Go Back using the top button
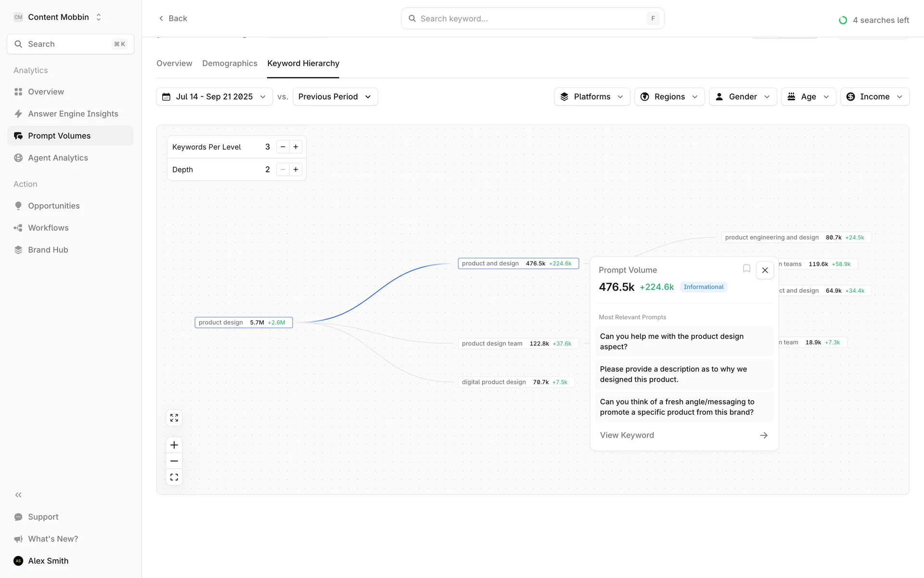The width and height of the screenshot is (924, 578). (x=173, y=18)
